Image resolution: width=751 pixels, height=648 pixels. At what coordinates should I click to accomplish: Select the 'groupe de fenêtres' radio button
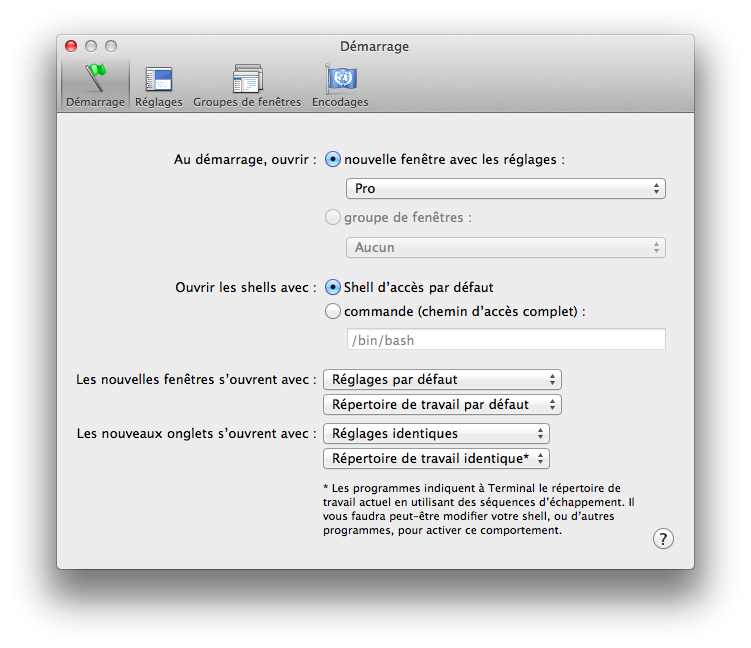pyautogui.click(x=333, y=217)
